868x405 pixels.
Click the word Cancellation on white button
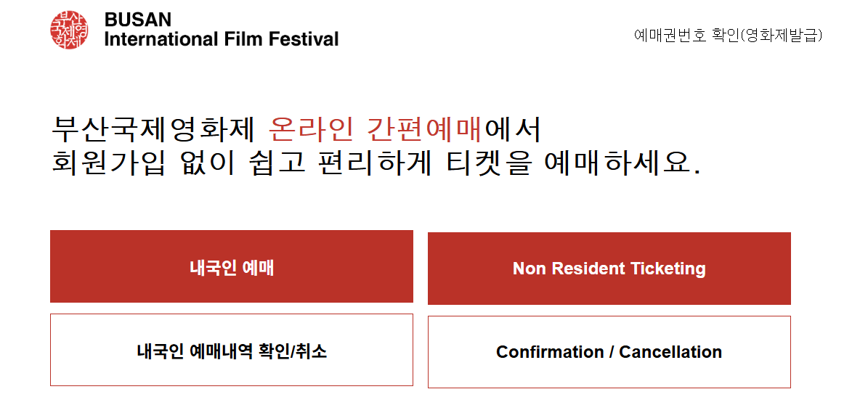click(x=670, y=352)
